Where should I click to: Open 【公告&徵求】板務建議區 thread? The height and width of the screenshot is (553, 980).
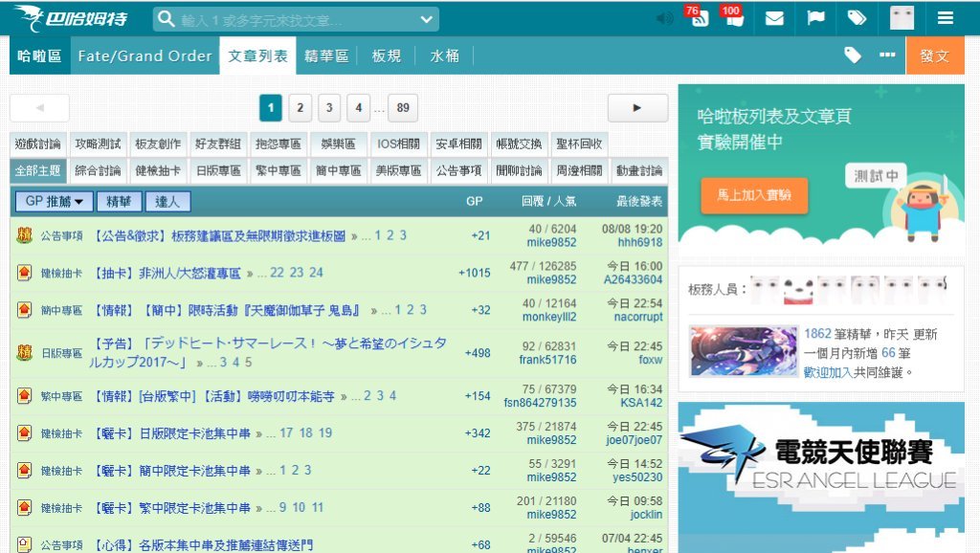pos(219,235)
